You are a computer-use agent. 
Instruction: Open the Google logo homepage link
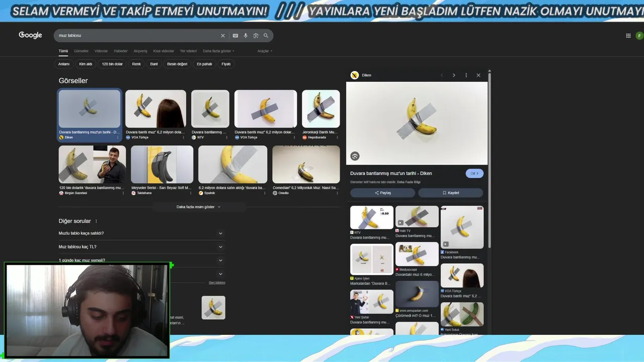point(30,35)
